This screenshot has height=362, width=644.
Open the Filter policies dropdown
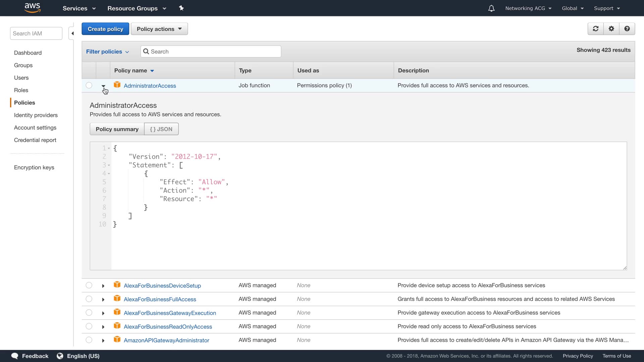coord(107,52)
